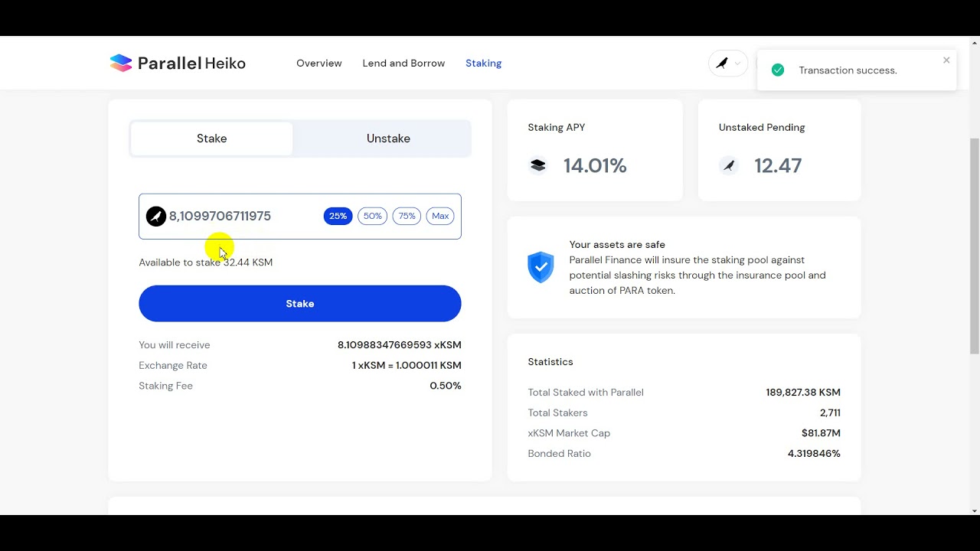Click the 8.10988347669593 xKSM receive value
Viewport: 980px width, 551px height.
[400, 345]
